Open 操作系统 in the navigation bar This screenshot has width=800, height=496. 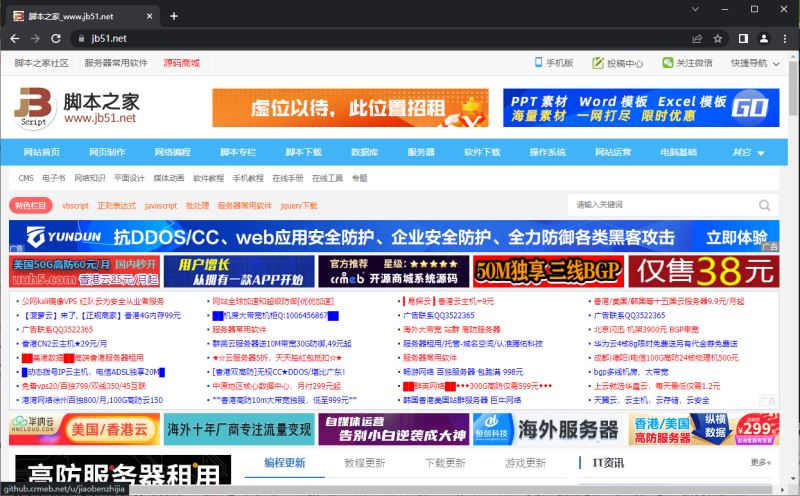(x=547, y=152)
